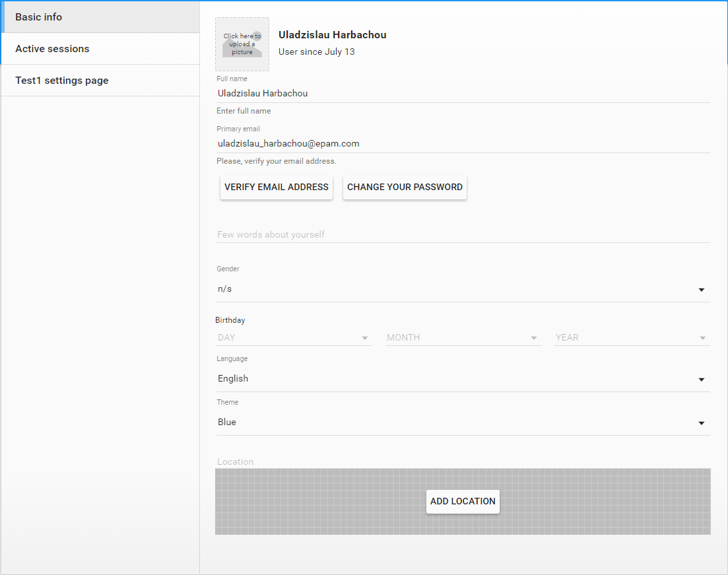Click the Gender field value n/s
The width and height of the screenshot is (728, 575).
coord(224,289)
